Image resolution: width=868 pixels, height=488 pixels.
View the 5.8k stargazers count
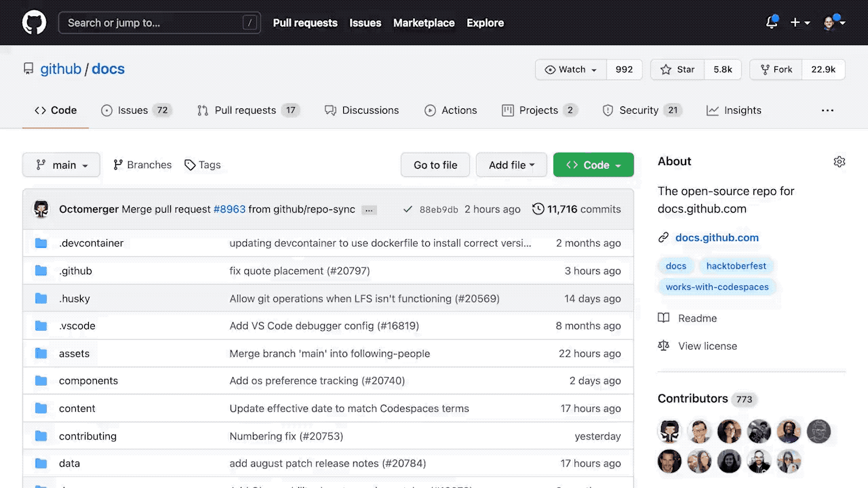tap(723, 70)
